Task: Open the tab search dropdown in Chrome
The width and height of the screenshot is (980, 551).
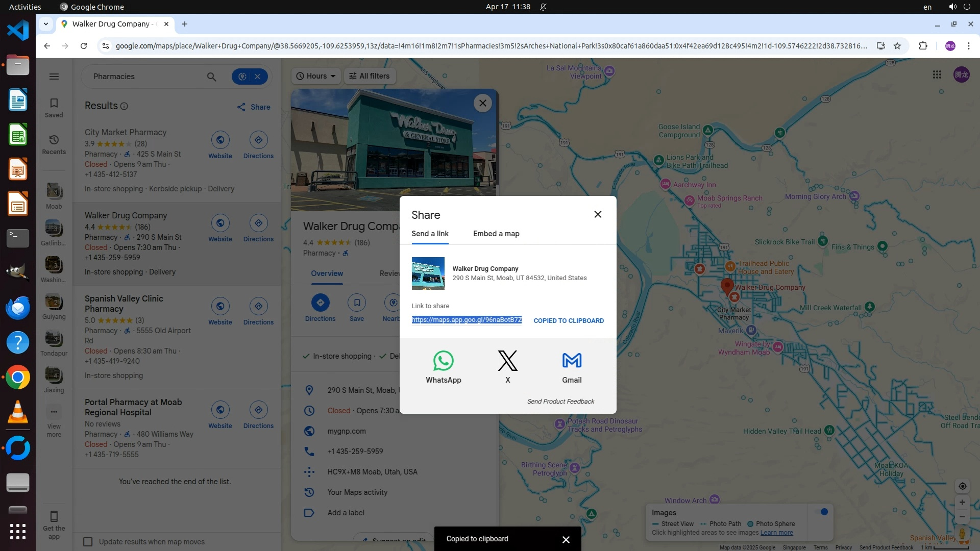Action: (46, 24)
